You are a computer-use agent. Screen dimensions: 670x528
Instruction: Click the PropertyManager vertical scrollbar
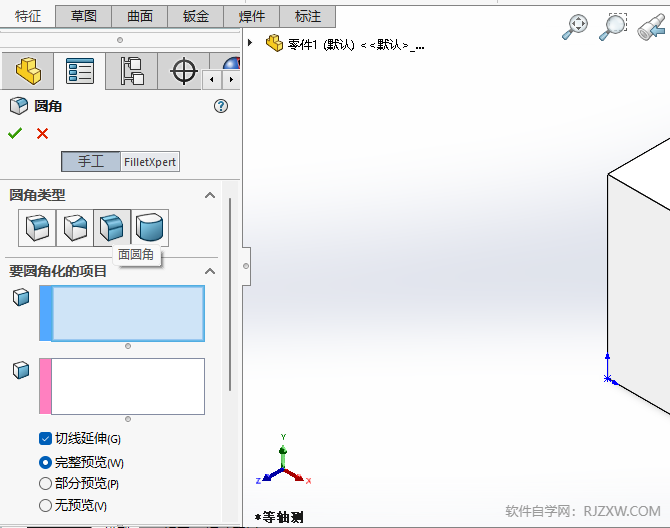click(230, 294)
